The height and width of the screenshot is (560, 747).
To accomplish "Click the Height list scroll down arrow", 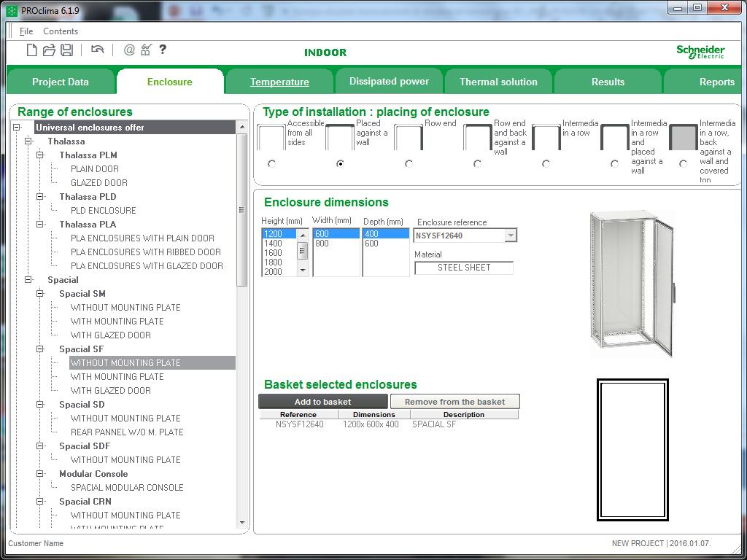I will [303, 271].
